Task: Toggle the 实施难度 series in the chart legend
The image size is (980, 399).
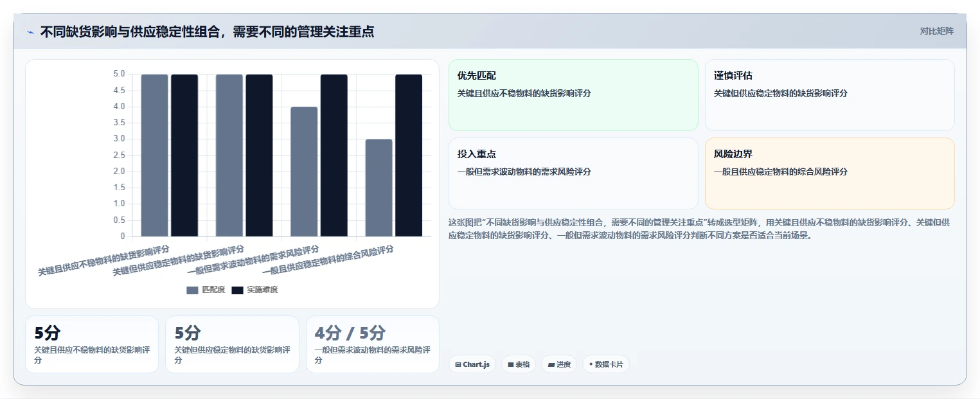Action: pyautogui.click(x=254, y=290)
